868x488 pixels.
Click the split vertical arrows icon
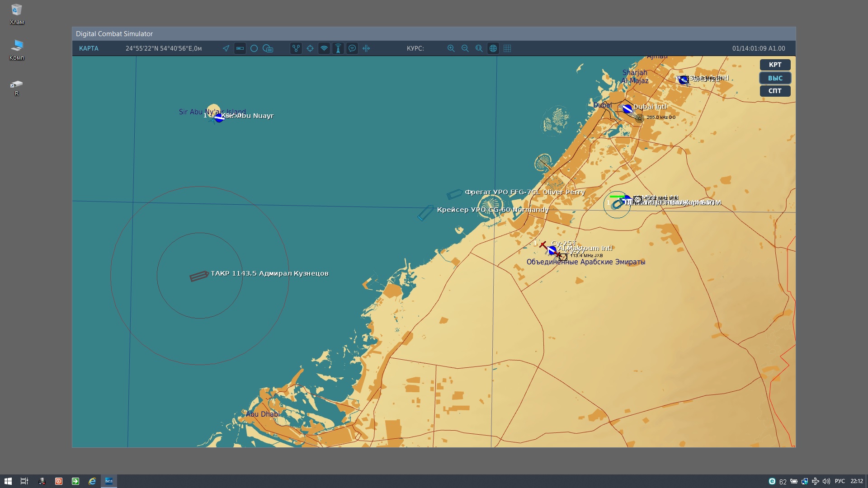[366, 48]
